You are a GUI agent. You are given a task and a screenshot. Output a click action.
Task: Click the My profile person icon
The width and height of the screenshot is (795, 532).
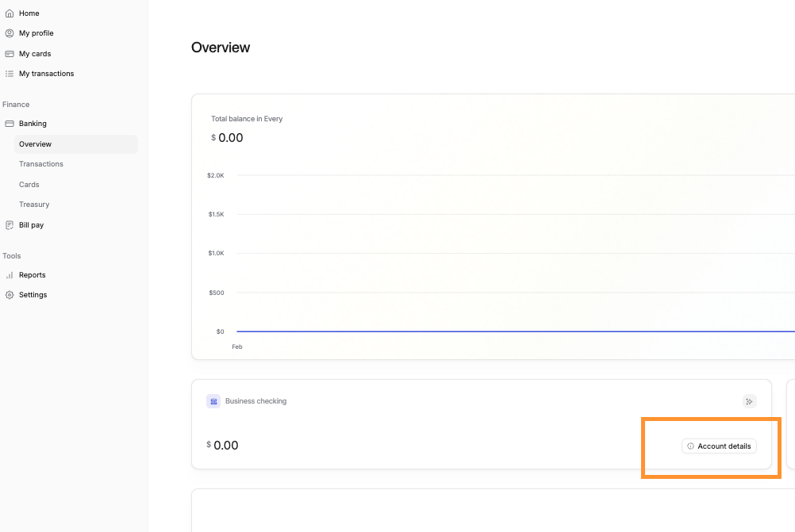click(x=10, y=33)
